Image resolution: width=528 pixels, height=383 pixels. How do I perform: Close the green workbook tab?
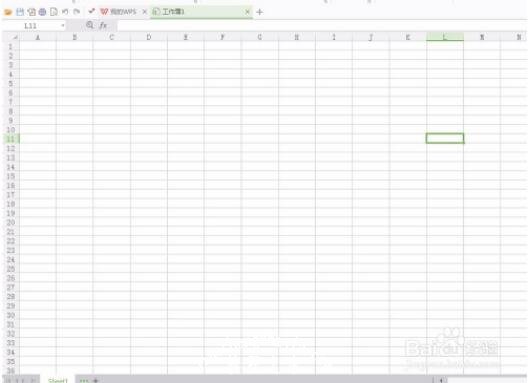point(247,12)
